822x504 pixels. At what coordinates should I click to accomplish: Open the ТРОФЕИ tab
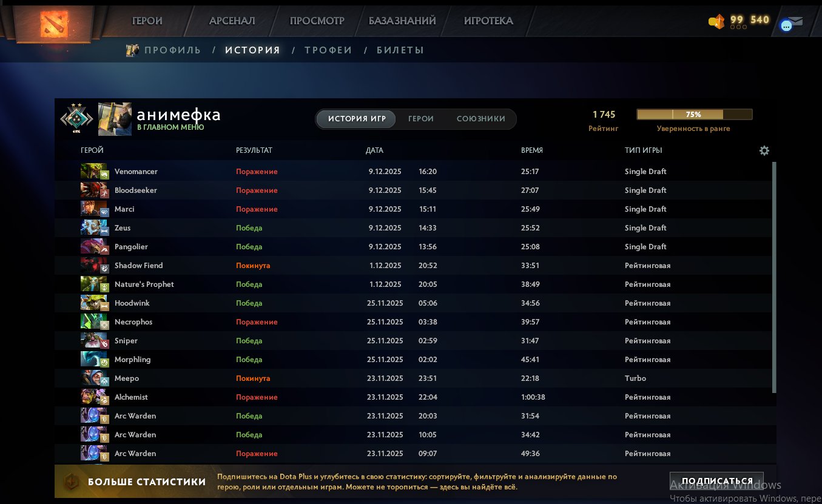click(x=328, y=50)
